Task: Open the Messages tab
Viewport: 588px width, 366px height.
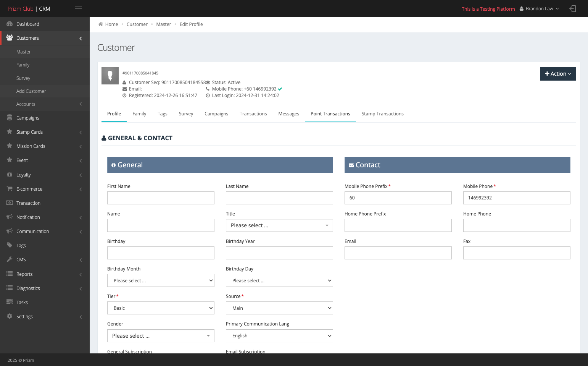Action: (x=289, y=114)
